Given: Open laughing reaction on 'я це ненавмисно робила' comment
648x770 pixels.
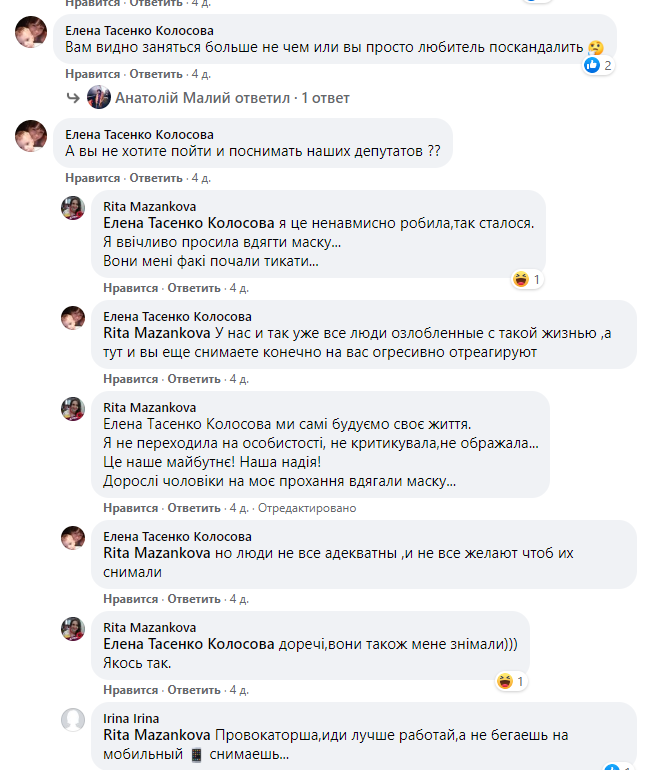Looking at the screenshot, I should pos(520,280).
